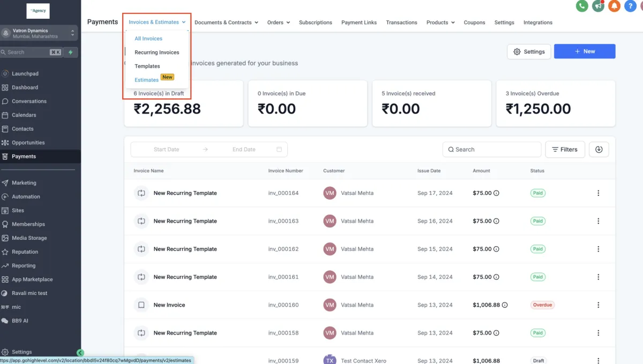Open Settings in the left sidebar
643x364 pixels.
click(x=21, y=352)
